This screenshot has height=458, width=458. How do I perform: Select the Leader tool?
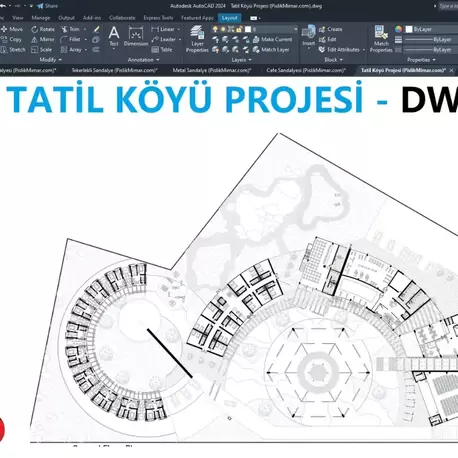click(x=163, y=39)
